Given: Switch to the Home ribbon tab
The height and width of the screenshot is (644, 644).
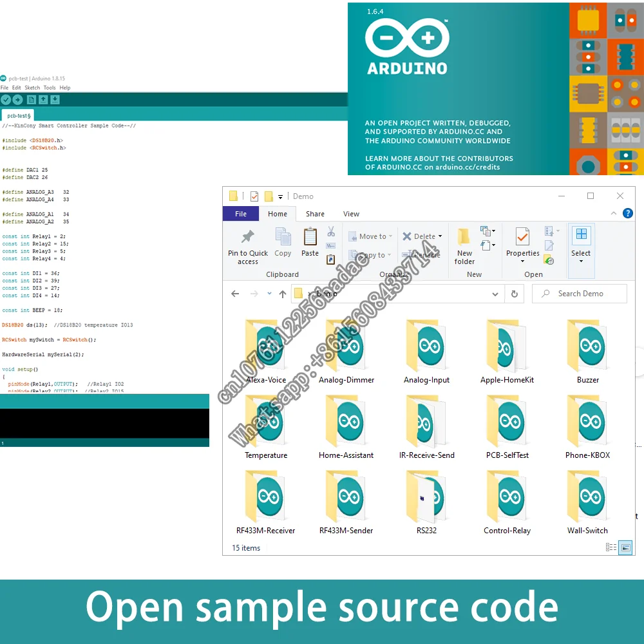Looking at the screenshot, I should tap(278, 214).
